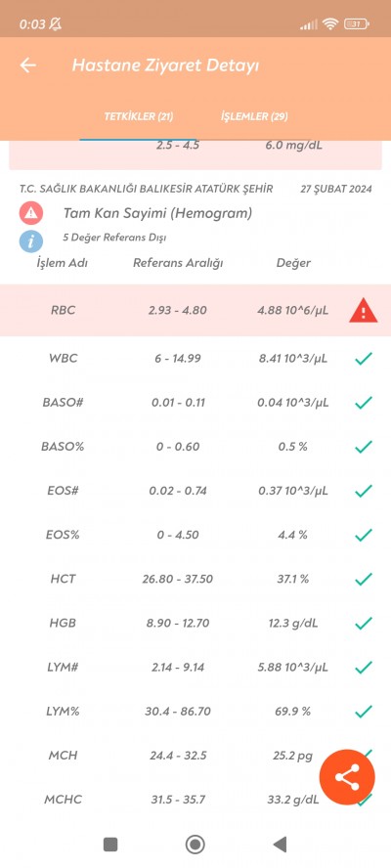This screenshot has width=391, height=868.
Task: Tap the back arrow icon
Action: 28,65
